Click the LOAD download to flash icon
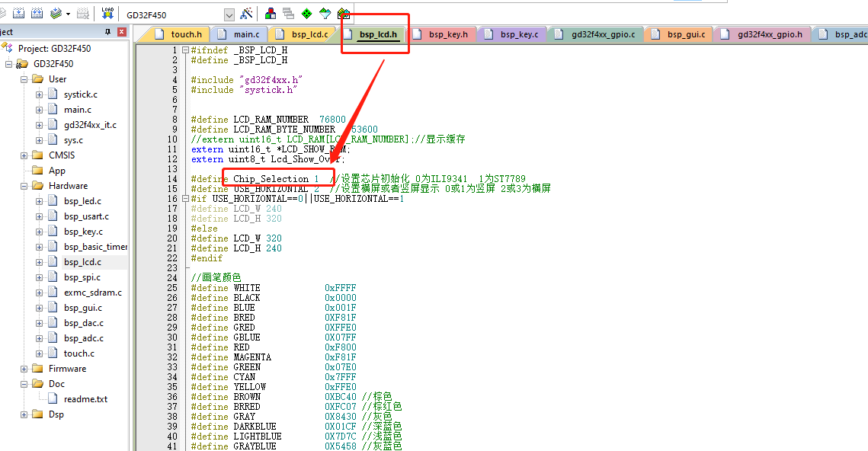868x451 pixels. 107,13
